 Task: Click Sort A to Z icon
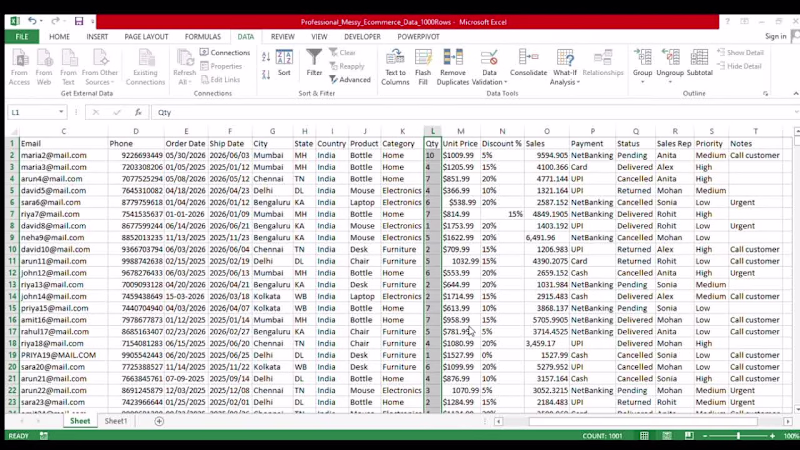266,57
